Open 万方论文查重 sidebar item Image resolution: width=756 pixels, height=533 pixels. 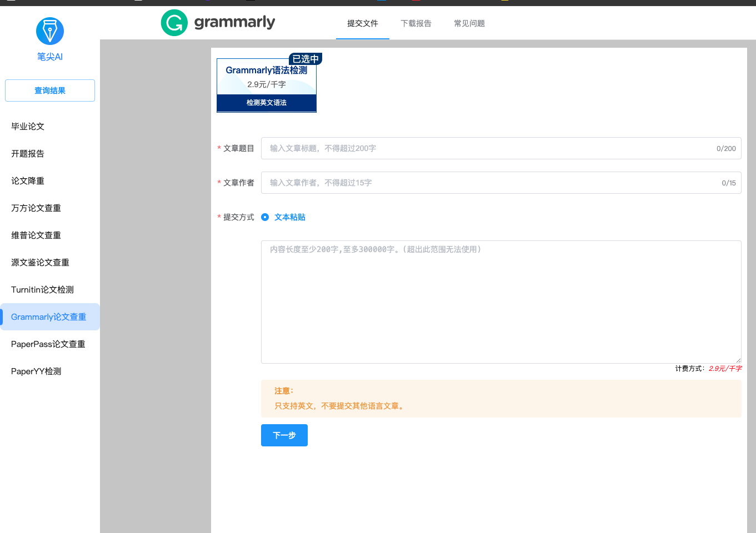point(36,208)
